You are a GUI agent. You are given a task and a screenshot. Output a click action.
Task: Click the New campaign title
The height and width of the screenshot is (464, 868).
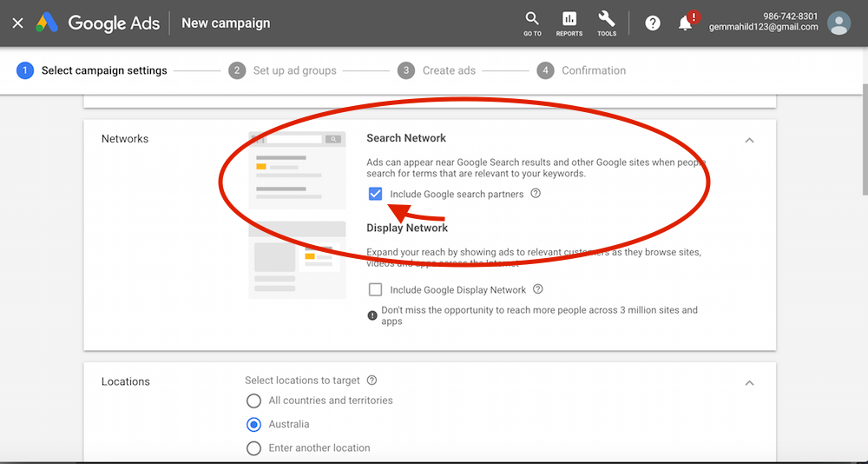click(226, 23)
